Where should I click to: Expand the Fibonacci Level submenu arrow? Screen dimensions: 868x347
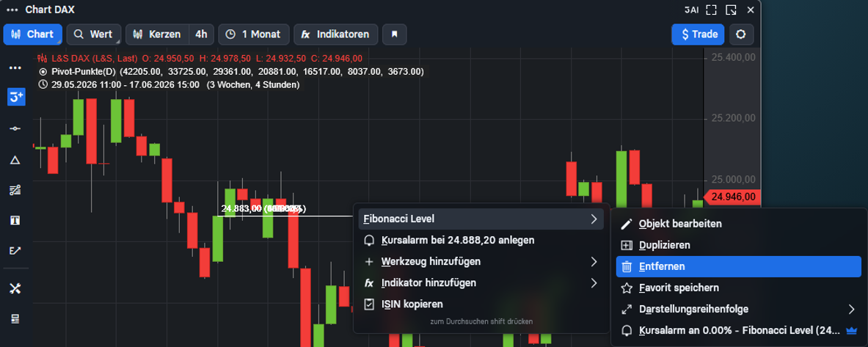pos(594,219)
